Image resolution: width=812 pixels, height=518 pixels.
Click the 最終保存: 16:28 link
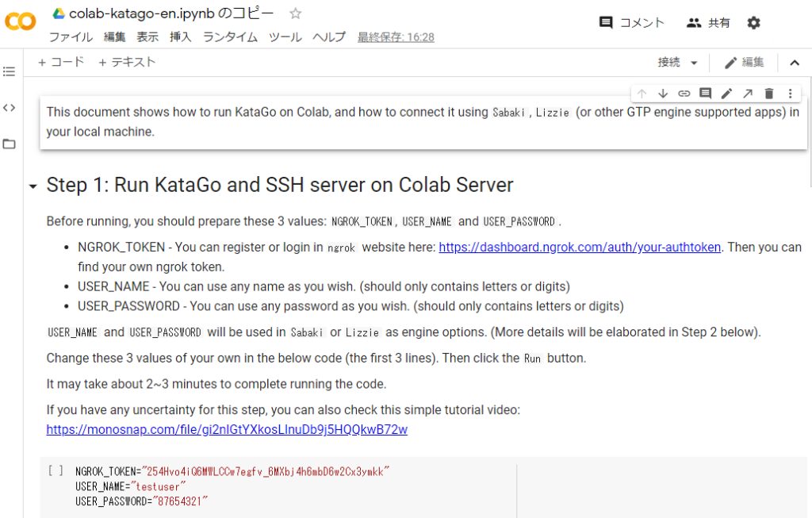point(396,37)
